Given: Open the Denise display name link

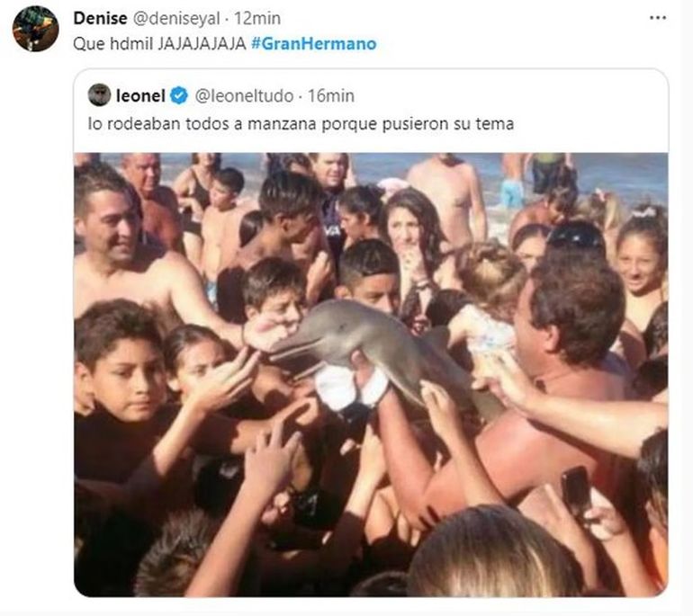Looking at the screenshot, I should pyautogui.click(x=100, y=18).
